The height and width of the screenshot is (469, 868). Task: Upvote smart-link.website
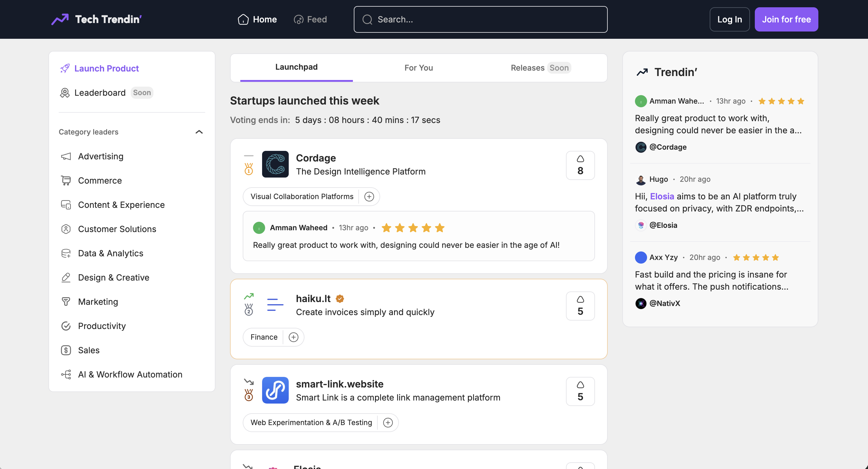(580, 391)
